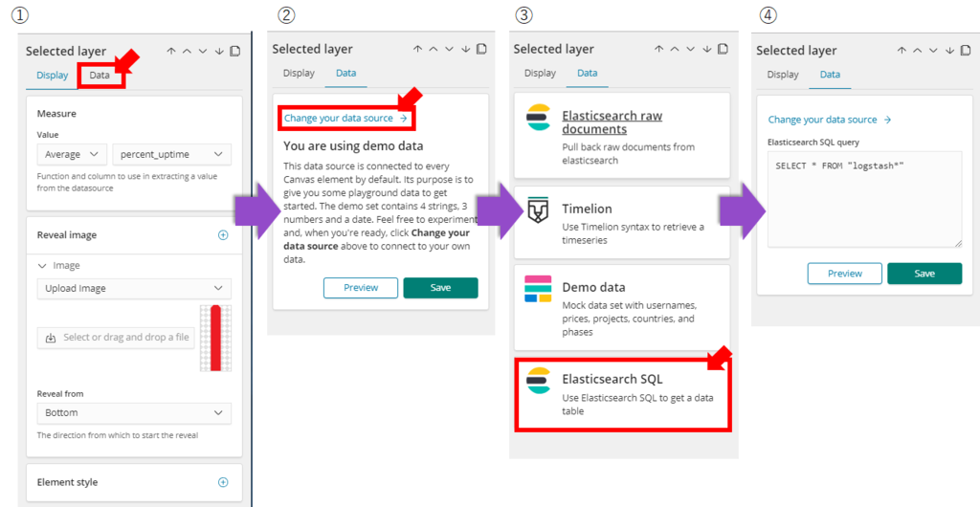Open Data tab in panel 4

(x=830, y=75)
